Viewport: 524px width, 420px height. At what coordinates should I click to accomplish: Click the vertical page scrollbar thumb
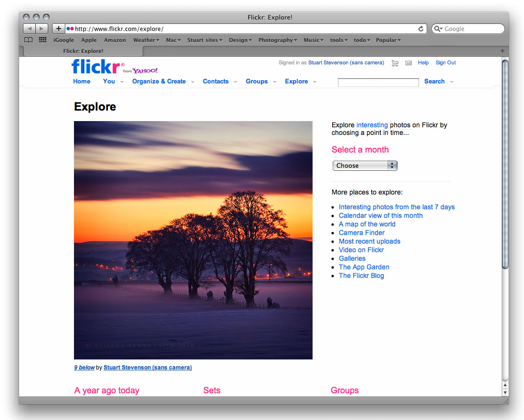pos(505,162)
